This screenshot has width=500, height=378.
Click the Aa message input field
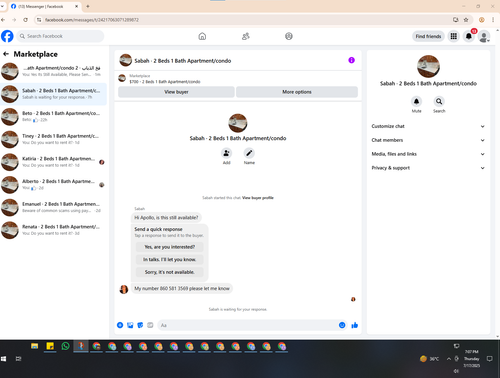[x=247, y=325]
